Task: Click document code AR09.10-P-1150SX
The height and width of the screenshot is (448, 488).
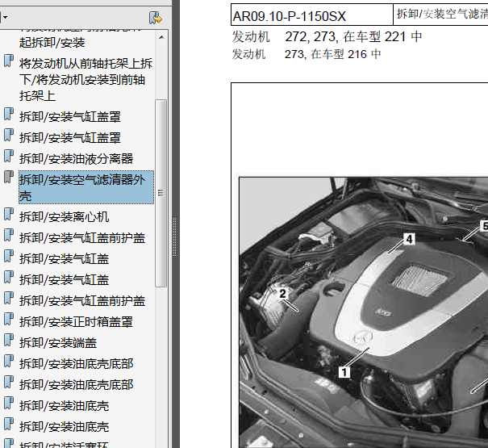Action: pyautogui.click(x=290, y=16)
